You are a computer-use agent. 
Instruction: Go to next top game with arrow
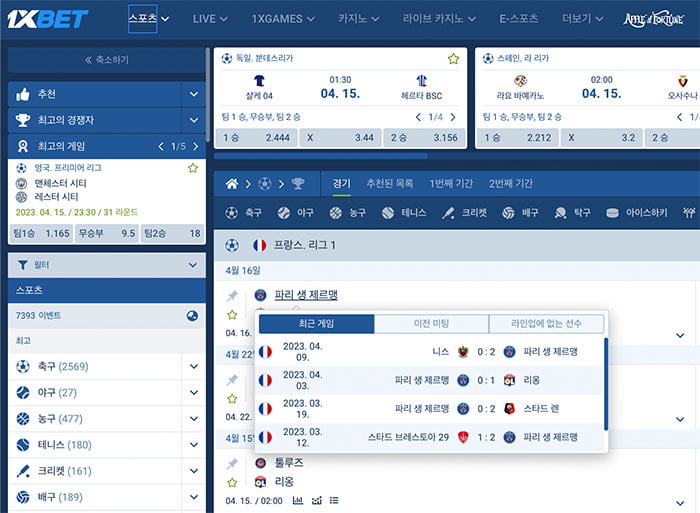click(x=196, y=146)
